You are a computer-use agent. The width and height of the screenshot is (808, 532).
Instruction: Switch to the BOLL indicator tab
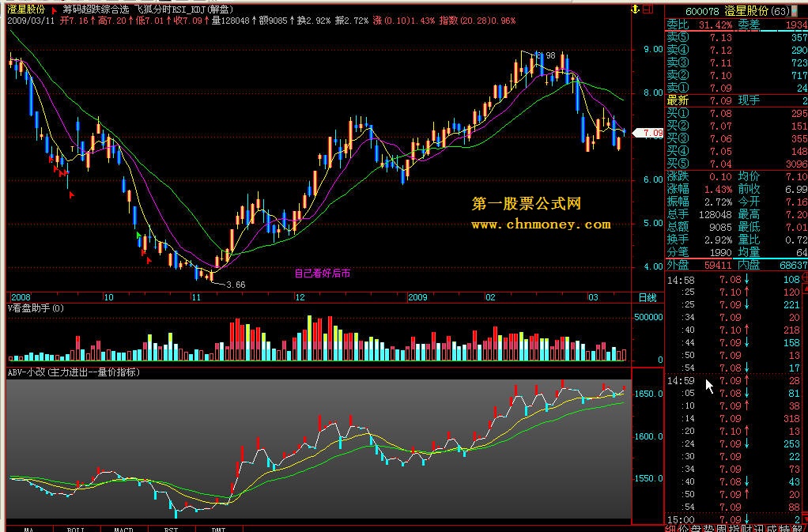point(76,529)
